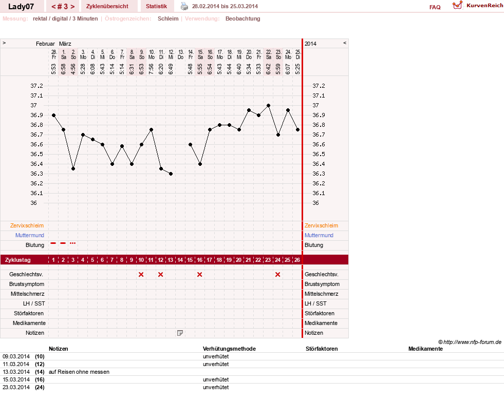This screenshot has height=420, width=504.
Task: Click the 36.4 temperature point on 15 March
Action: 200,164
